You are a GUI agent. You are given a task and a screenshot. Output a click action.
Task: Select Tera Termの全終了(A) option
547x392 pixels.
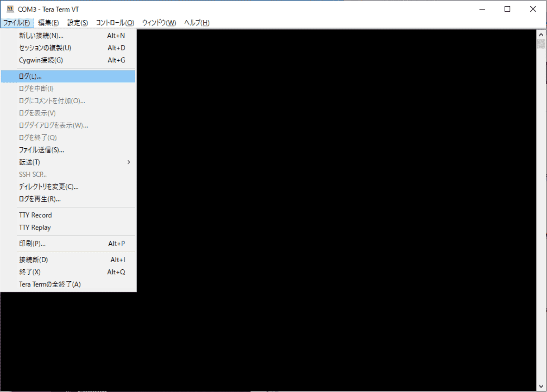(50, 284)
